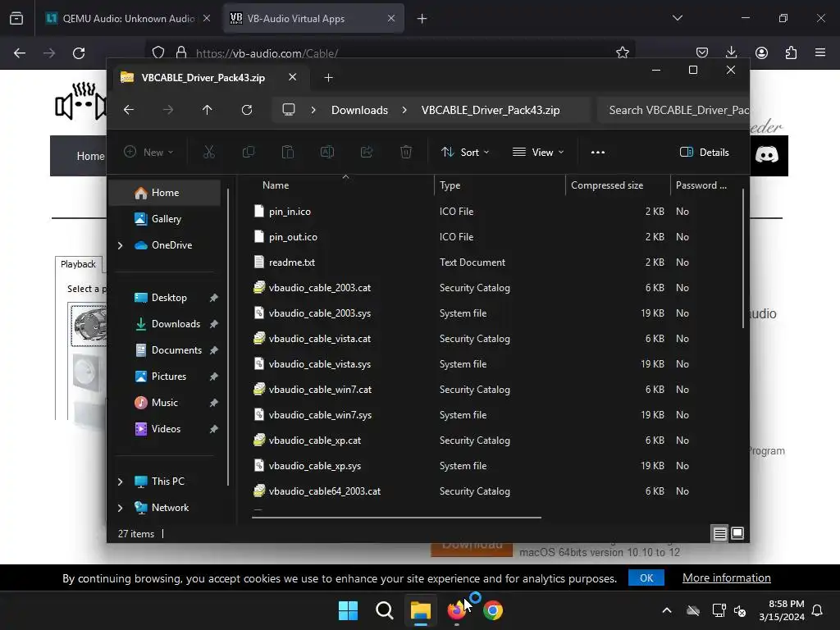Go back in File Explorer
The height and width of the screenshot is (630, 840).
[129, 110]
